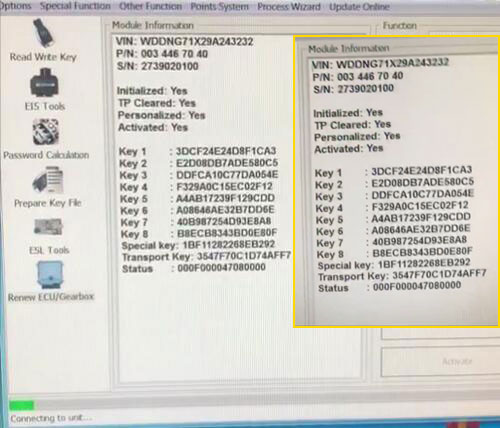
Task: Click the green connection progress bar
Action: (22, 405)
